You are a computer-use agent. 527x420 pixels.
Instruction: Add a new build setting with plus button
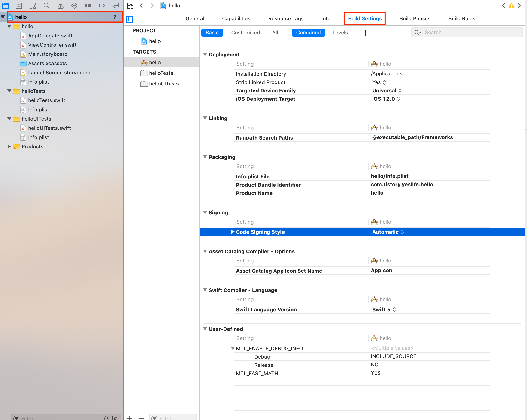(x=365, y=33)
